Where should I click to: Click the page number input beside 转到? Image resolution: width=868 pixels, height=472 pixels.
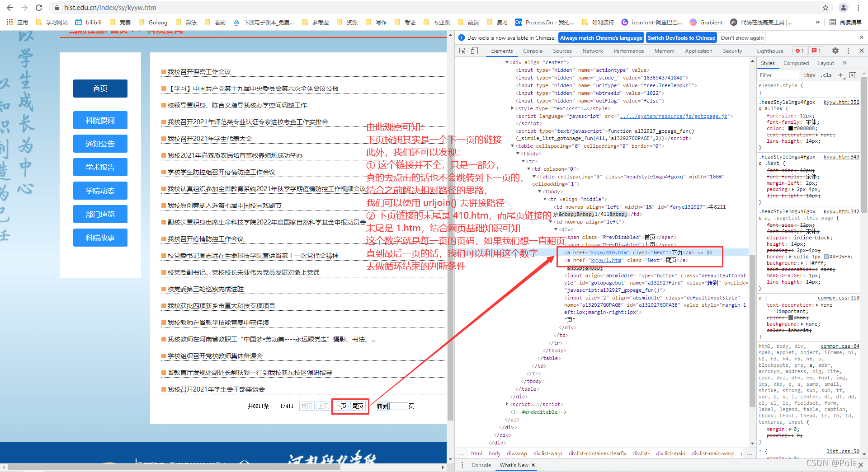(x=399, y=406)
